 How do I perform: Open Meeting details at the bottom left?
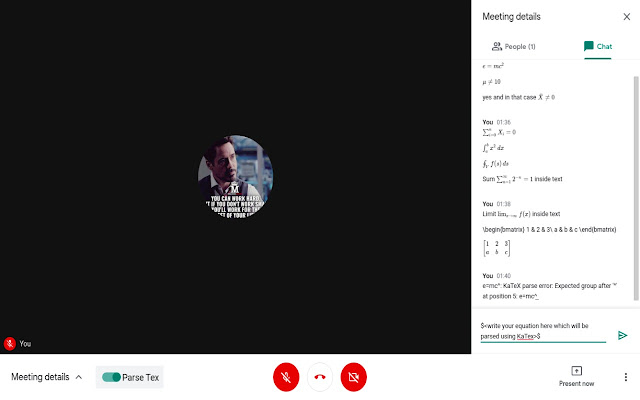tap(47, 377)
